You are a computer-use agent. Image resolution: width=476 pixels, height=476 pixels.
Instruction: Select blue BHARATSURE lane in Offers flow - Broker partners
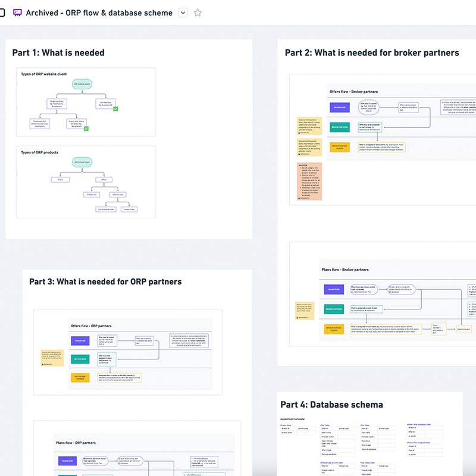(x=340, y=108)
